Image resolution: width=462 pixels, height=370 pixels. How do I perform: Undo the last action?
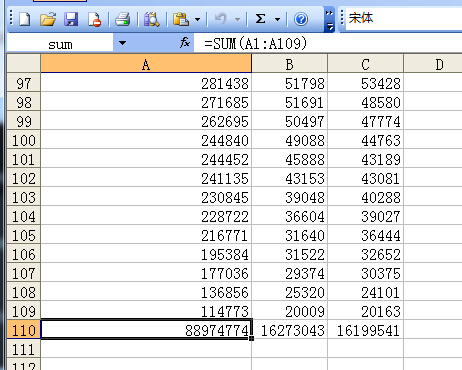pos(221,19)
